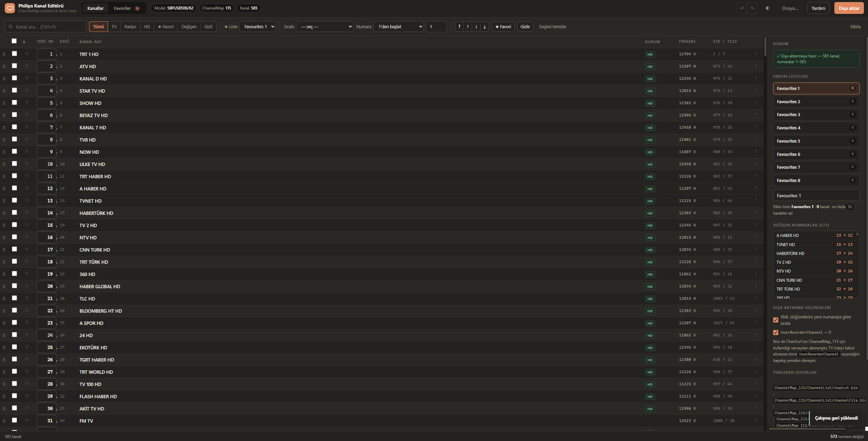Send A HABER HD to top via row arrow
868x441 pixels.
coord(756,188)
